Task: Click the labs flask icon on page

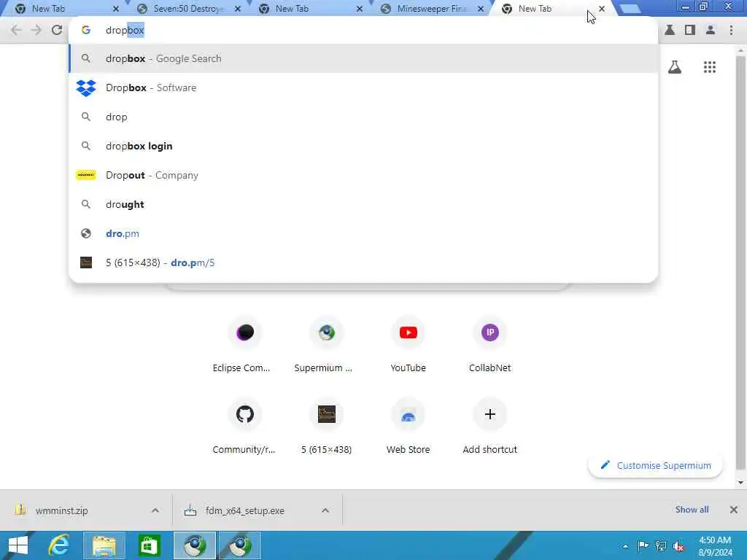Action: [x=675, y=67]
